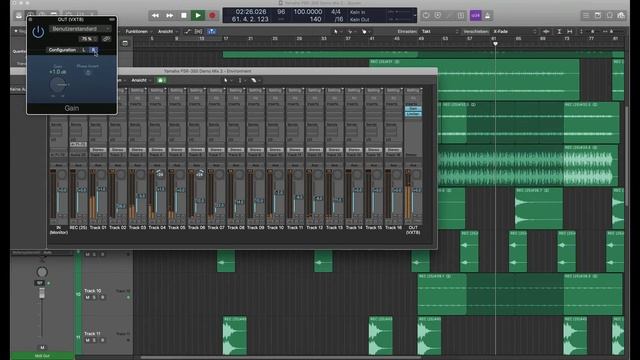Click the Fast Forward transport button
Image resolution: width=640 pixels, height=360 pixels.
(x=169, y=16)
